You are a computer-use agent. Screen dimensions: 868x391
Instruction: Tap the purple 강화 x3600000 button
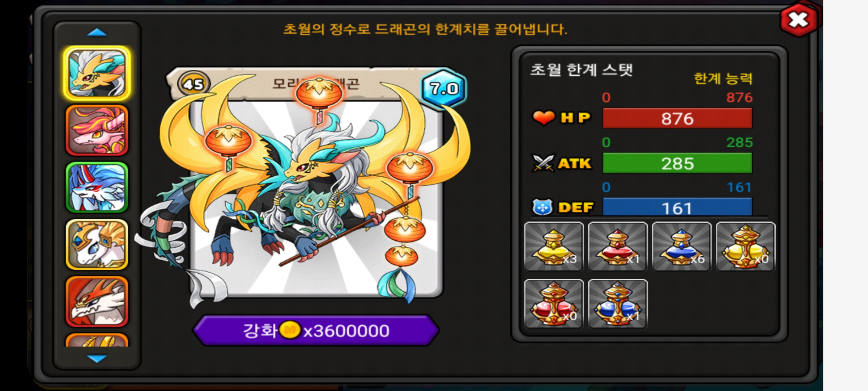coord(316,330)
